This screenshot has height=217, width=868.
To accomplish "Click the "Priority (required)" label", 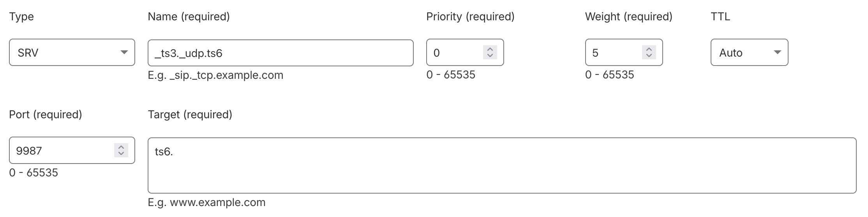I will tap(470, 16).
